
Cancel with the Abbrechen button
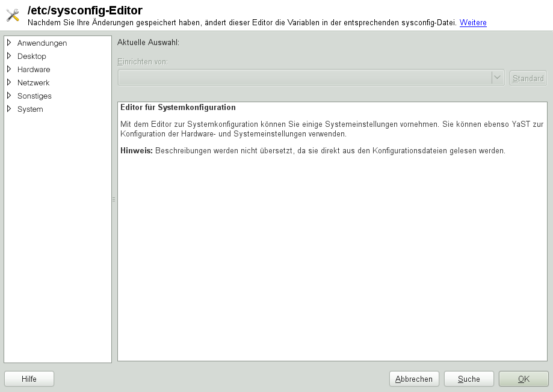click(x=414, y=379)
